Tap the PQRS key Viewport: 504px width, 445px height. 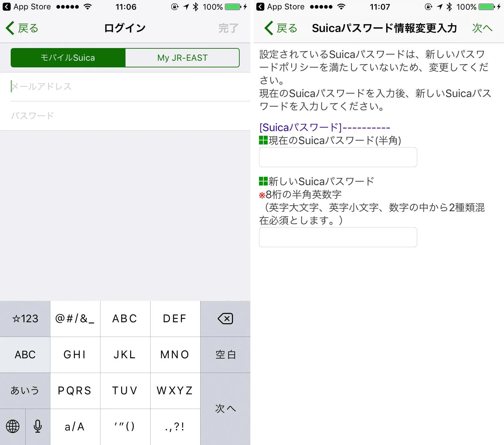click(x=75, y=391)
